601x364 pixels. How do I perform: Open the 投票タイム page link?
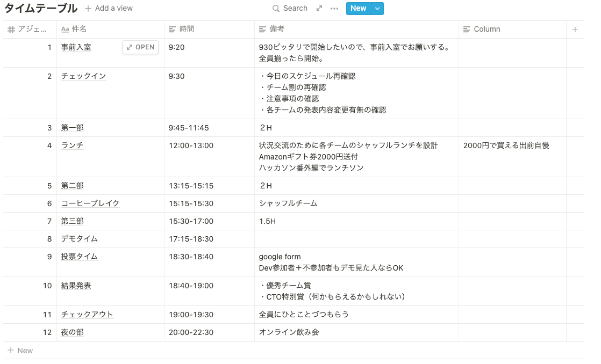[x=80, y=257]
